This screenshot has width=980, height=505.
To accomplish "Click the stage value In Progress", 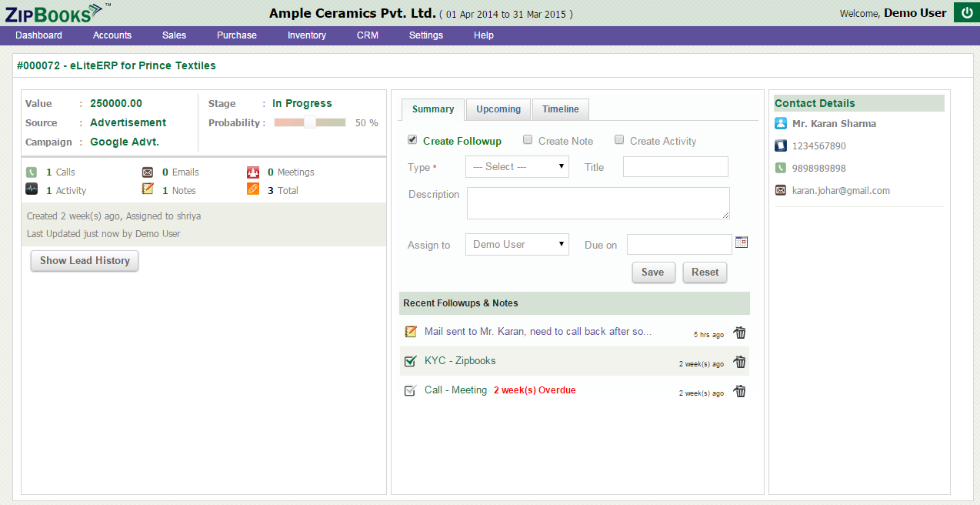I will pyautogui.click(x=302, y=104).
